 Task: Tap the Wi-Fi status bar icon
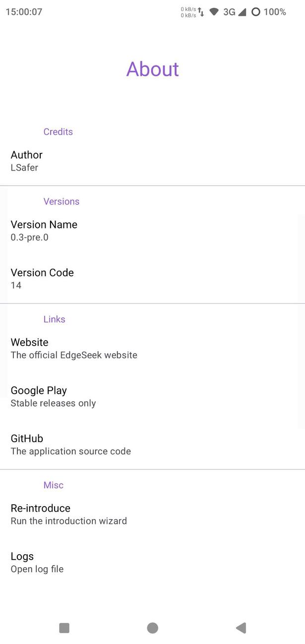click(x=214, y=12)
